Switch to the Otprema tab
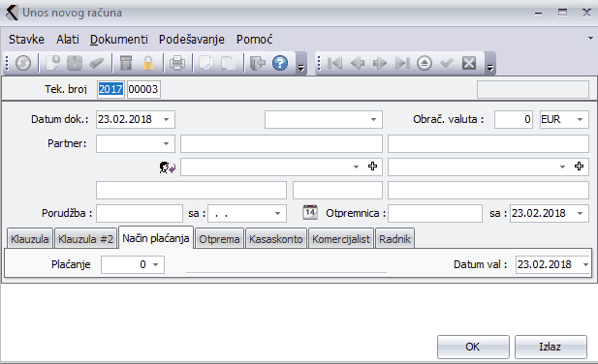Screen dimensions: 598x364 (219, 239)
